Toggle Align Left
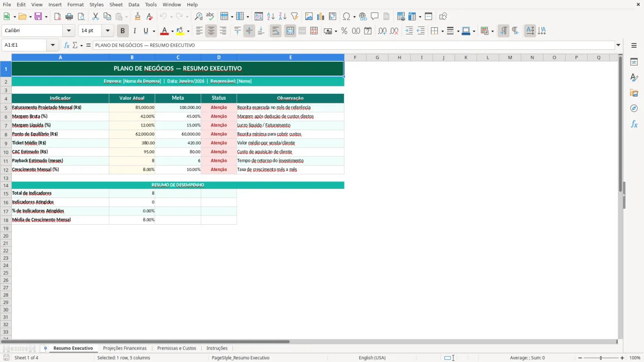Viewport: 644px width, 362px height. pos(199,31)
